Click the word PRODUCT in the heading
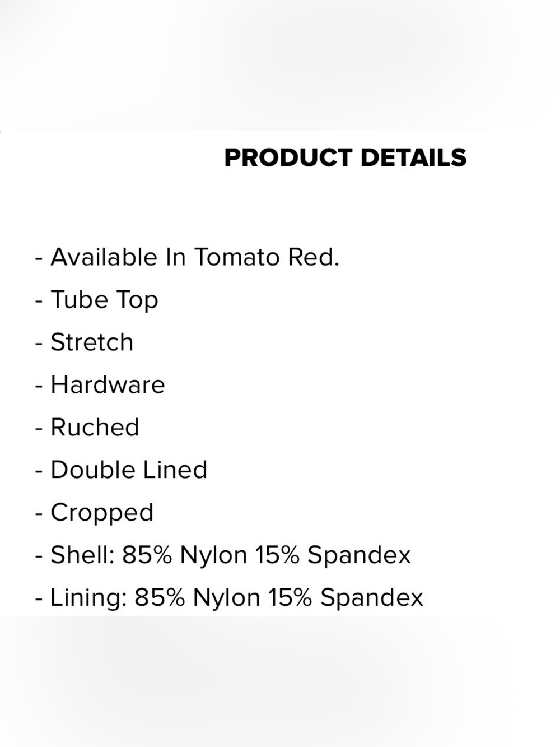This screenshot has height=747, width=560. [288, 157]
